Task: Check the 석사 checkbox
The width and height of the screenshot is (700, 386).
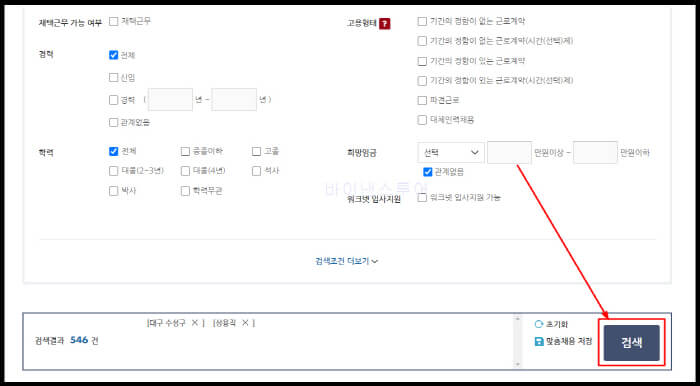Action: (x=256, y=171)
